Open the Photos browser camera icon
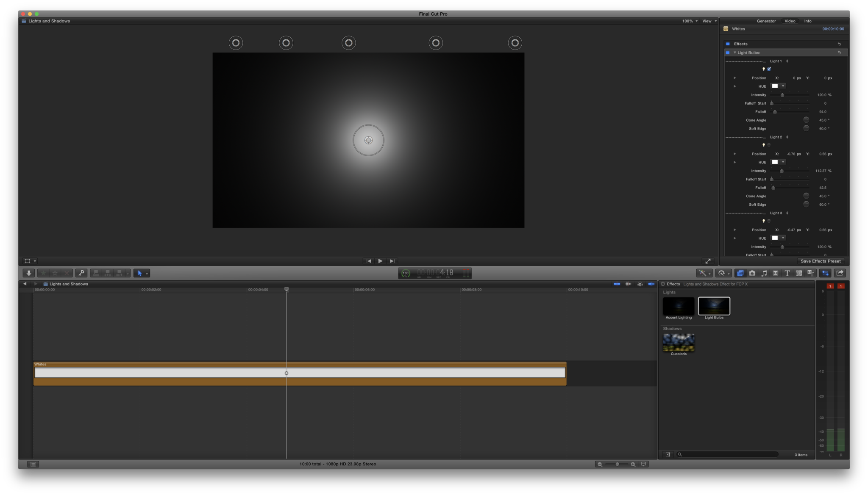This screenshot has height=495, width=868. tap(752, 273)
